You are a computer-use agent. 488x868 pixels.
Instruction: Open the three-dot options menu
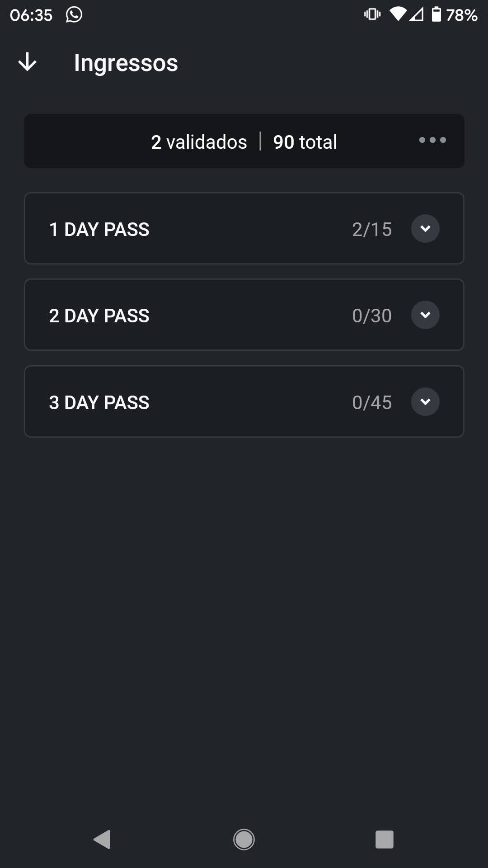(x=432, y=140)
